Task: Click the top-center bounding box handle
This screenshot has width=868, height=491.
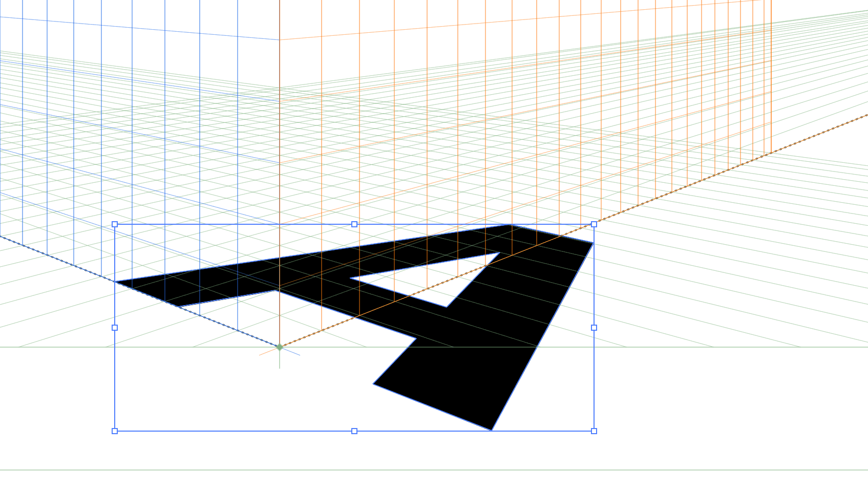Action: pos(354,224)
